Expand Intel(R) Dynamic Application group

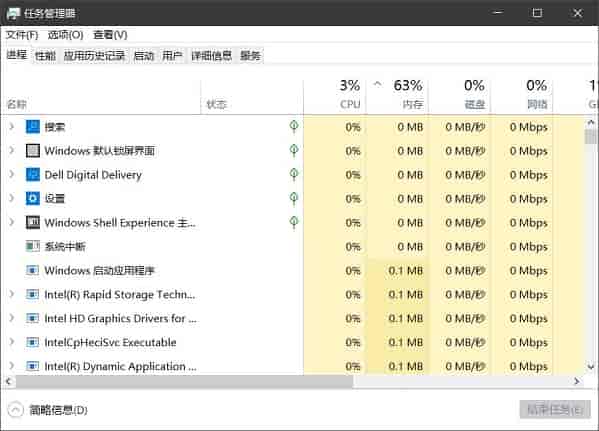[x=11, y=366]
